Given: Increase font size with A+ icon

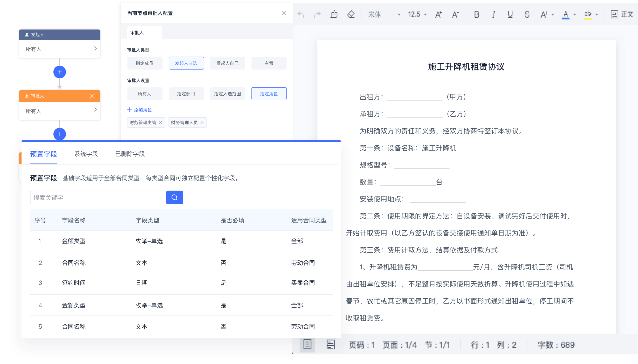Looking at the screenshot, I should pyautogui.click(x=439, y=14).
